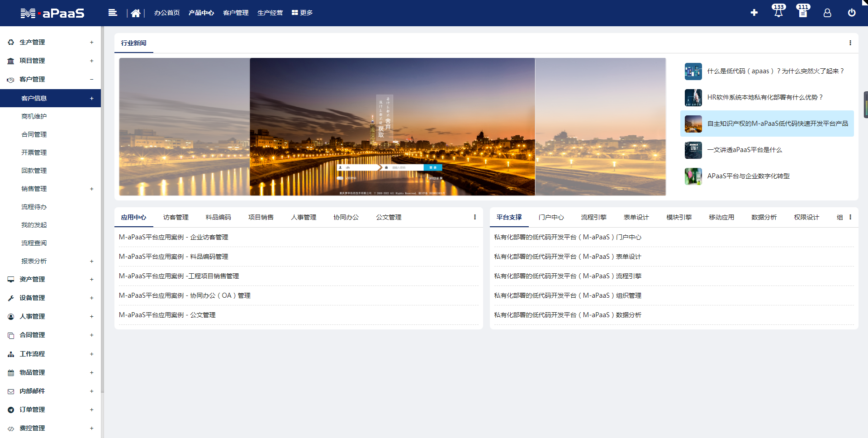Select 商机维护 in sidebar

(x=34, y=116)
